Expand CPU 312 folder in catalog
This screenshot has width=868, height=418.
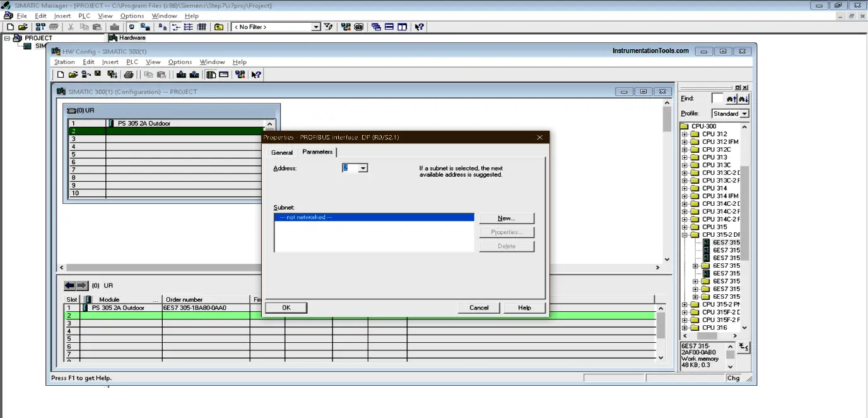click(685, 134)
